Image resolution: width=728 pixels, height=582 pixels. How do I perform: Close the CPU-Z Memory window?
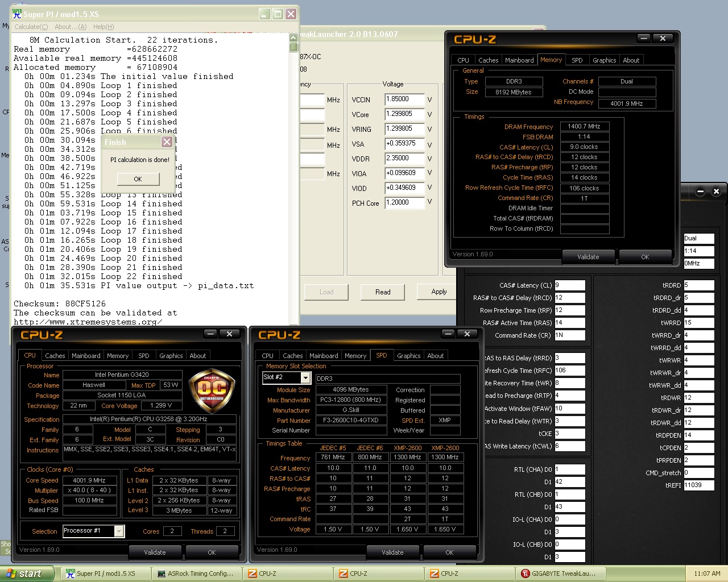tap(663, 38)
